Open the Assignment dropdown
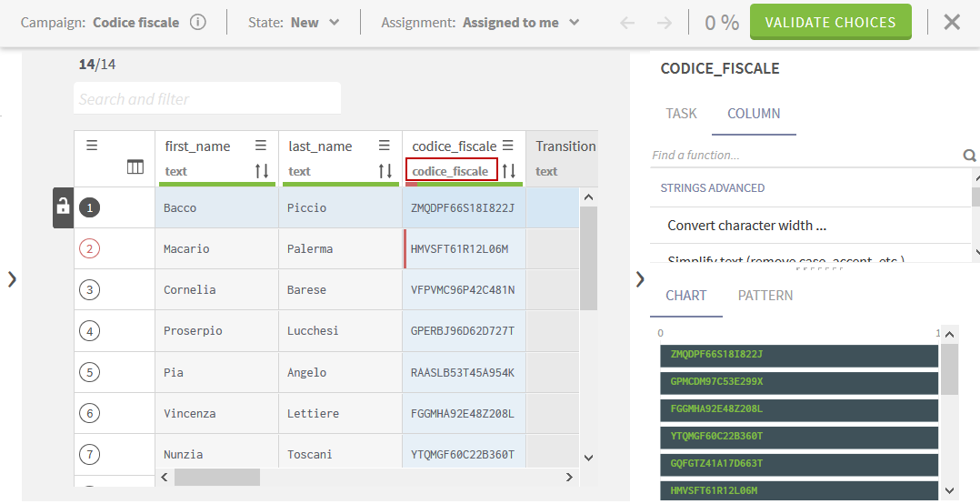This screenshot has width=980, height=504. click(521, 23)
